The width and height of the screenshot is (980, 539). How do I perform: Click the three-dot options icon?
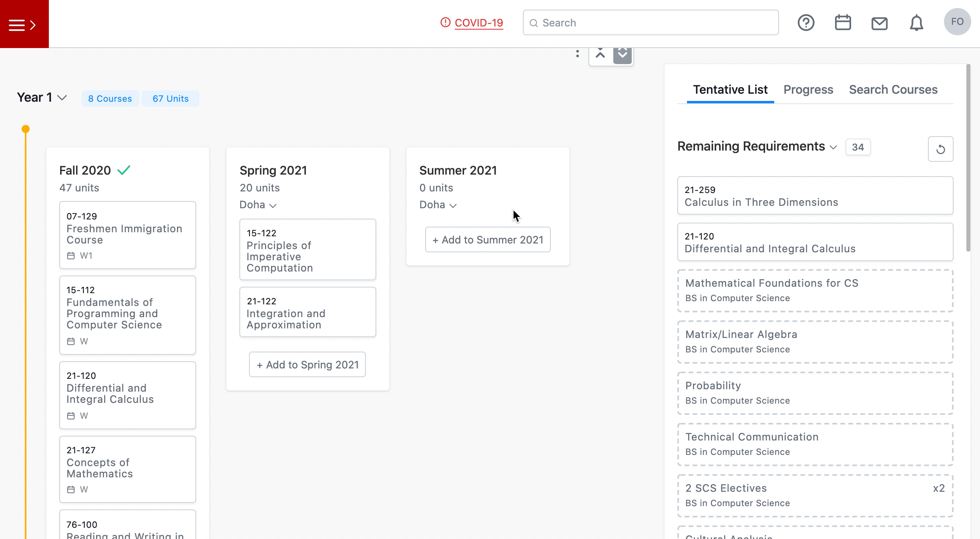577,54
